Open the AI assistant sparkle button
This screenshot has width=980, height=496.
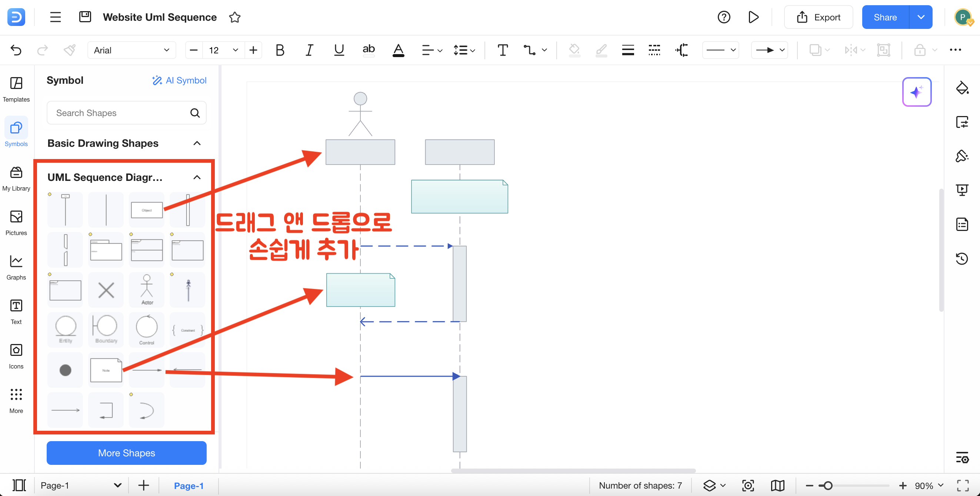pos(916,92)
